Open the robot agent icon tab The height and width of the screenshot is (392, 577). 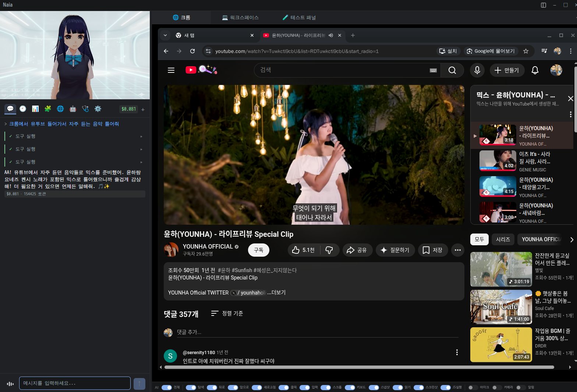pos(73,109)
